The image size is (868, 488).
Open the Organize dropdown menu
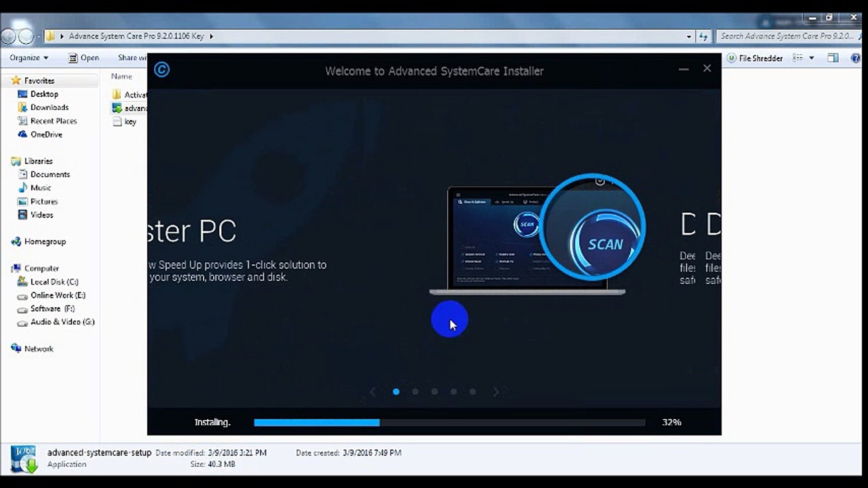coord(29,58)
